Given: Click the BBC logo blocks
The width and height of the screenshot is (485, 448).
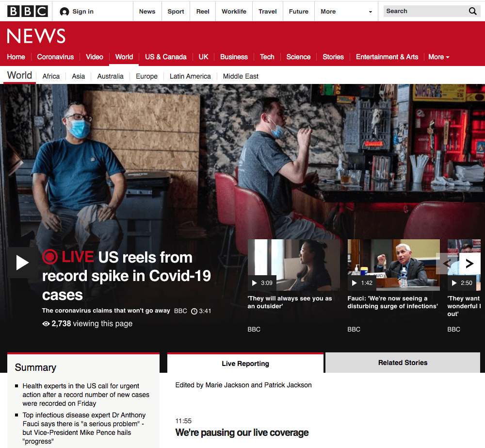Looking at the screenshot, I should point(28,11).
